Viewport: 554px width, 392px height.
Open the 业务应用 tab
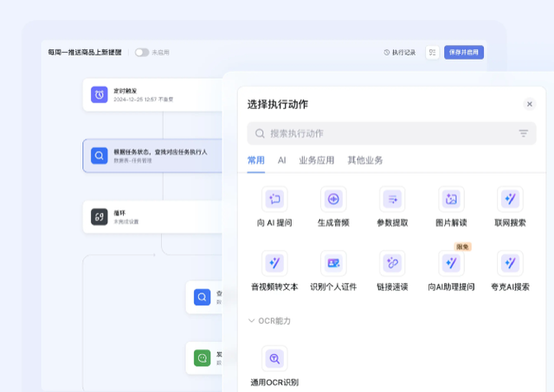tap(317, 160)
